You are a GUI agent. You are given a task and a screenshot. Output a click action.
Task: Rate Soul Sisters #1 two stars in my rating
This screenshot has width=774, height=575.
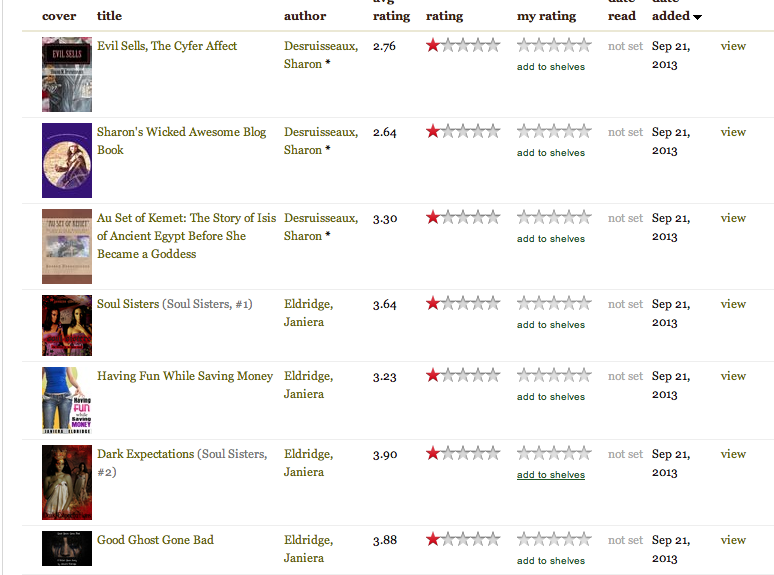coord(539,303)
